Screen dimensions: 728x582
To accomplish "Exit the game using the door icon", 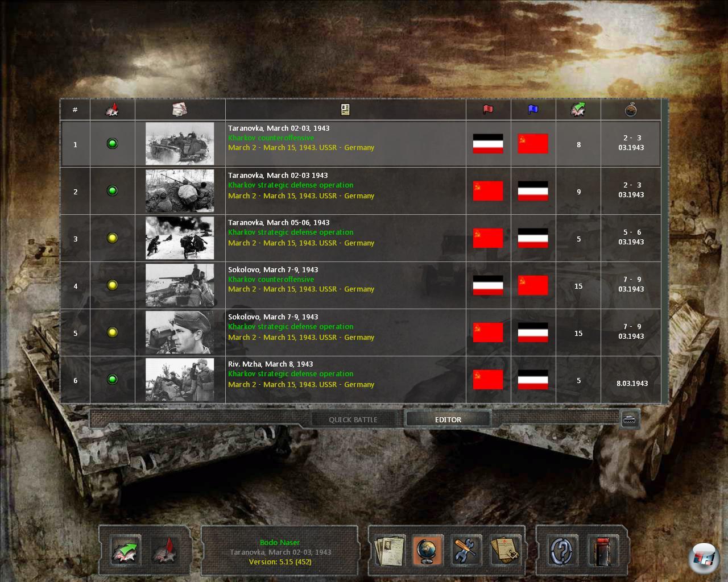I will pyautogui.click(x=603, y=550).
